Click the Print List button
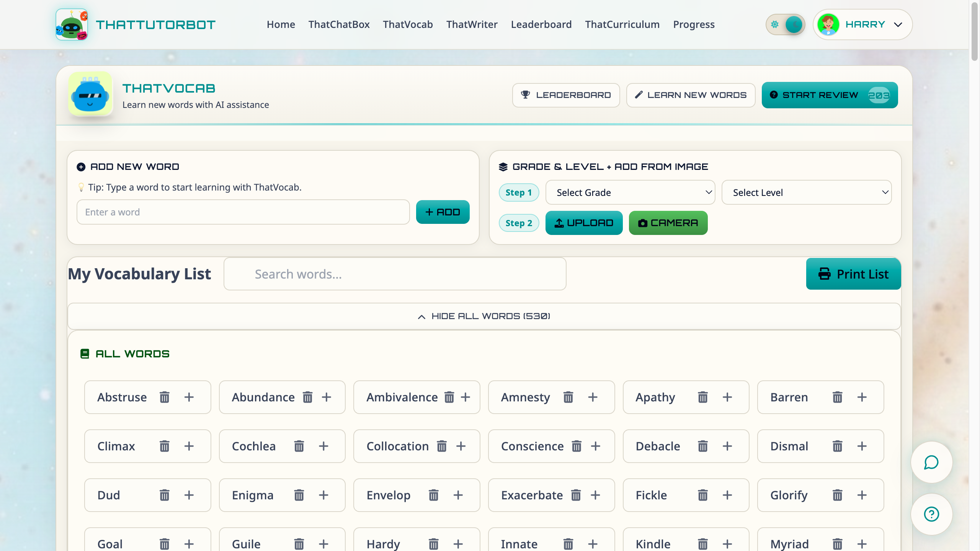The image size is (980, 551). [854, 274]
